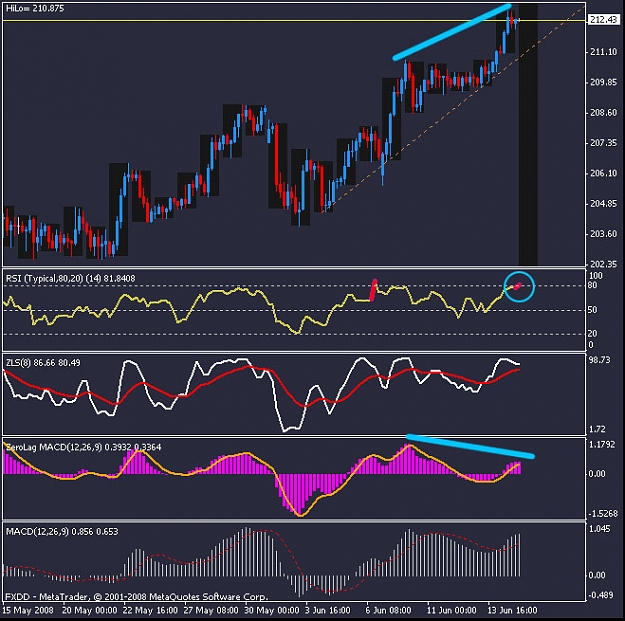Click the 30 May 00:00 time label
Image resolution: width=625 pixels, height=621 pixels.
271,610
